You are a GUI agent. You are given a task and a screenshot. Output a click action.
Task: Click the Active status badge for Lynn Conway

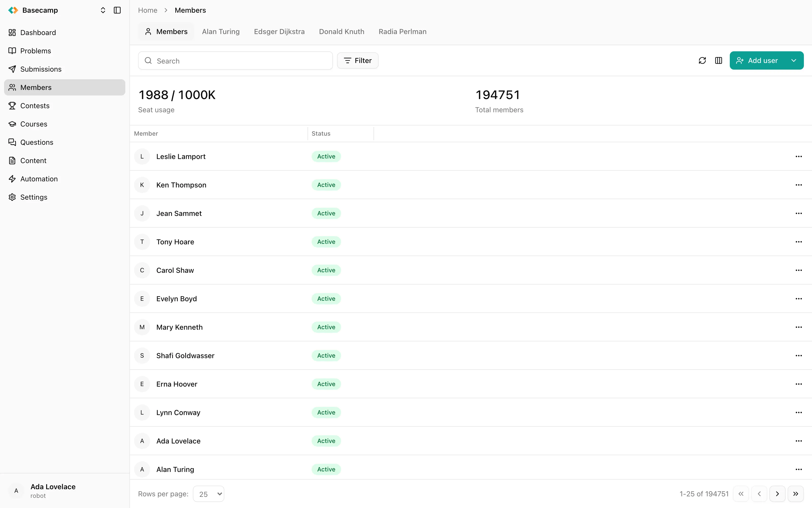326,412
